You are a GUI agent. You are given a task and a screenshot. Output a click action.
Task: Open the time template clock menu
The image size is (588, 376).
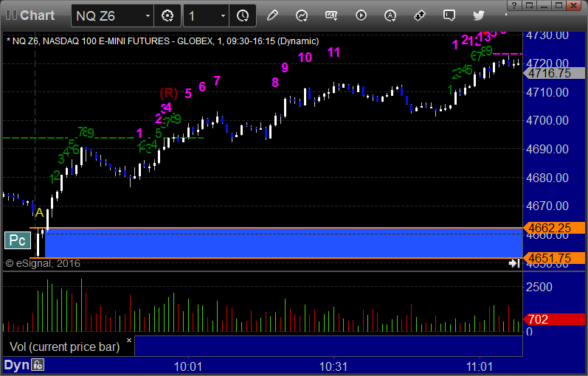coord(243,15)
